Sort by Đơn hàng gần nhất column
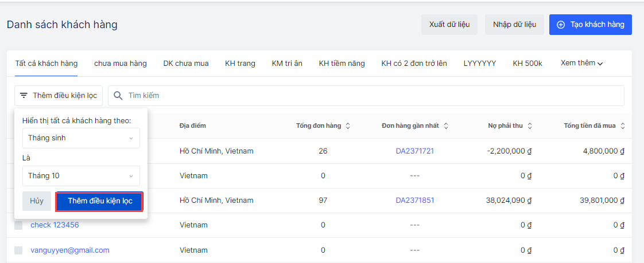 [x=446, y=126]
